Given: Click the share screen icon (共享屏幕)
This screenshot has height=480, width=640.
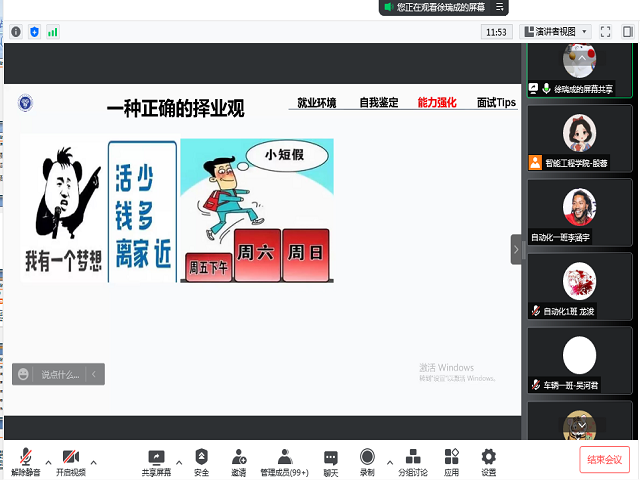Looking at the screenshot, I should 156,459.
